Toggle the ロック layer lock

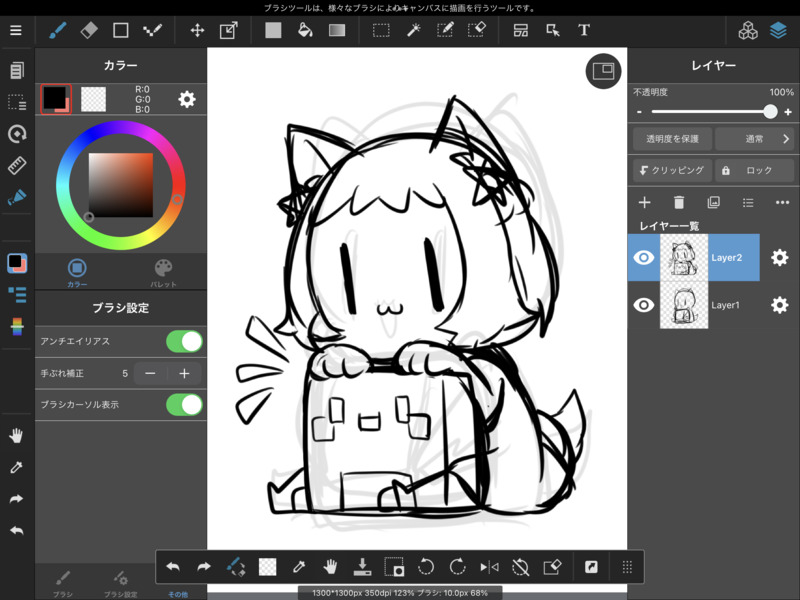point(755,170)
